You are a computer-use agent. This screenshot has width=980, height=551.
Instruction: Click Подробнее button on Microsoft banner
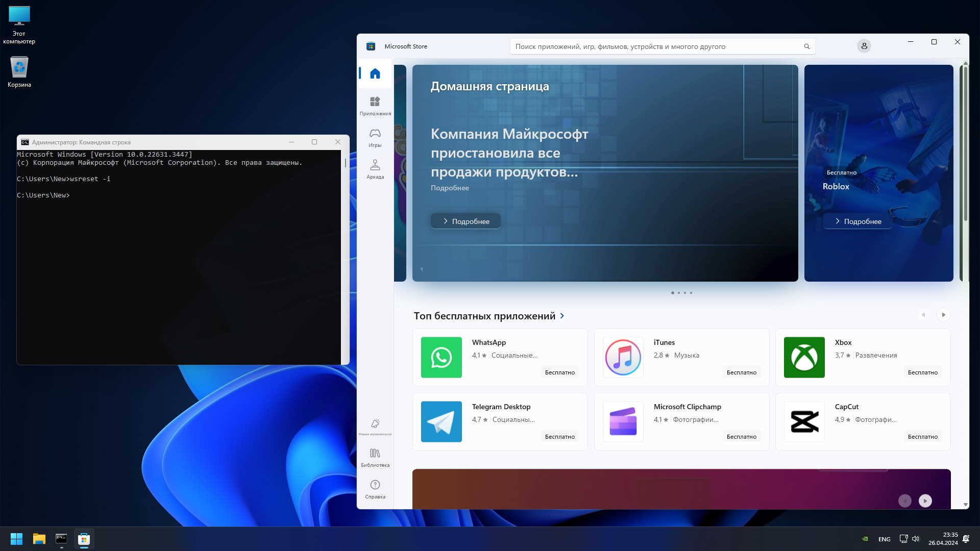[465, 221]
